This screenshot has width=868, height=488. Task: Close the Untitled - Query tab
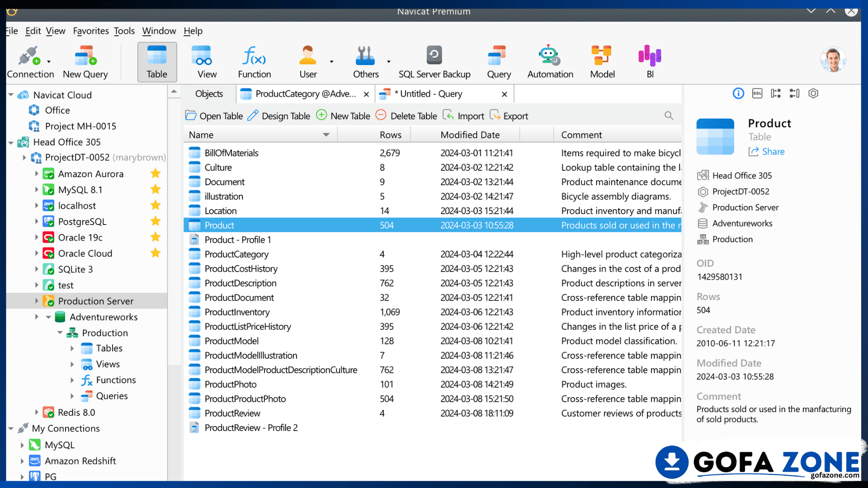coord(505,94)
